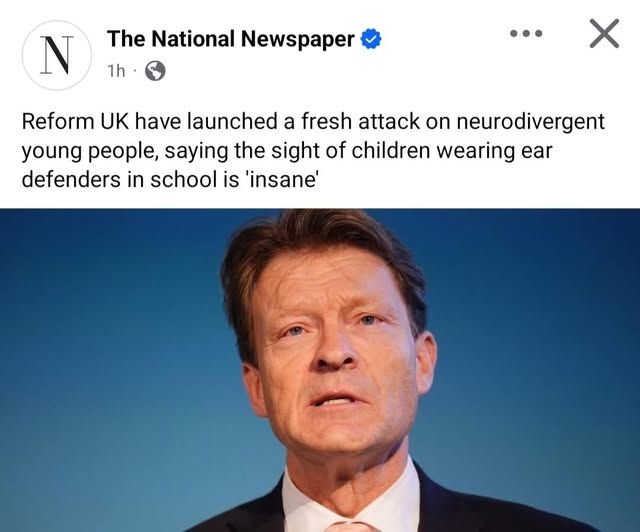Click the word 'neurodivergent' in the caption
The width and height of the screenshot is (640, 532).
pyautogui.click(x=530, y=122)
